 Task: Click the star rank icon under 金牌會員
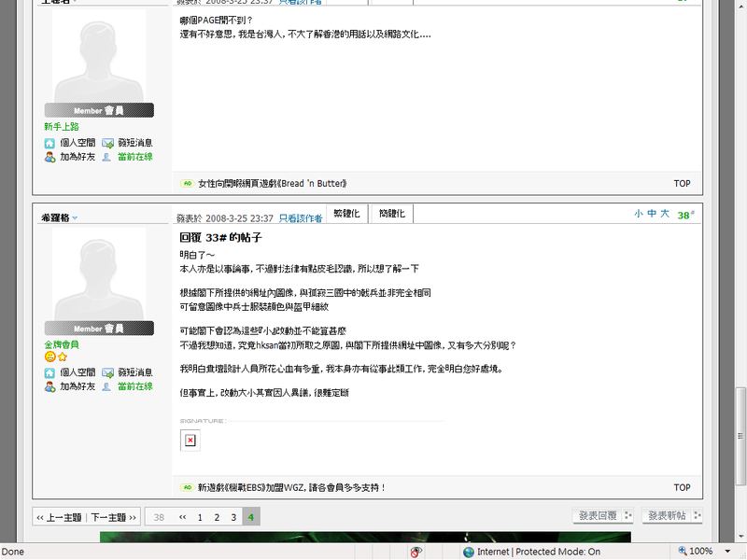pyautogui.click(x=63, y=357)
